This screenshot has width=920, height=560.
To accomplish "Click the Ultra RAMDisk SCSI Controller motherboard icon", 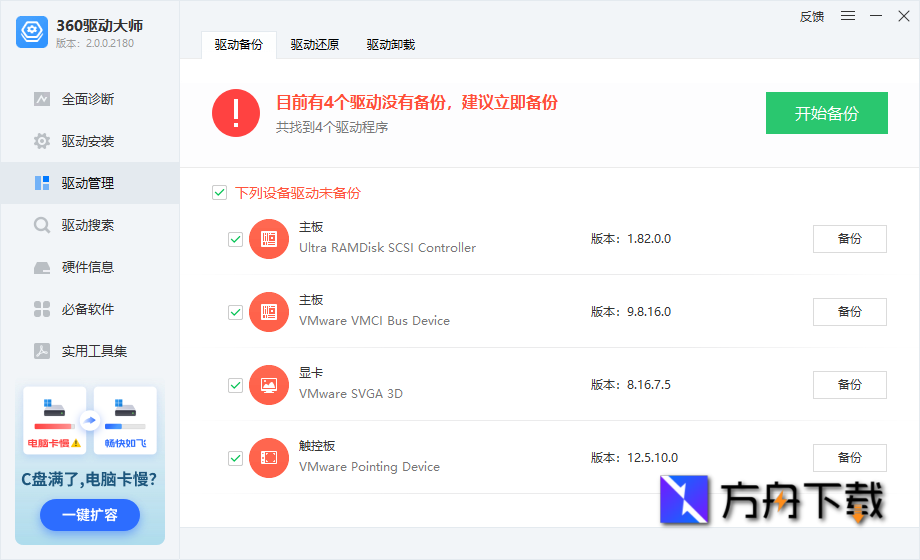I will (x=269, y=239).
